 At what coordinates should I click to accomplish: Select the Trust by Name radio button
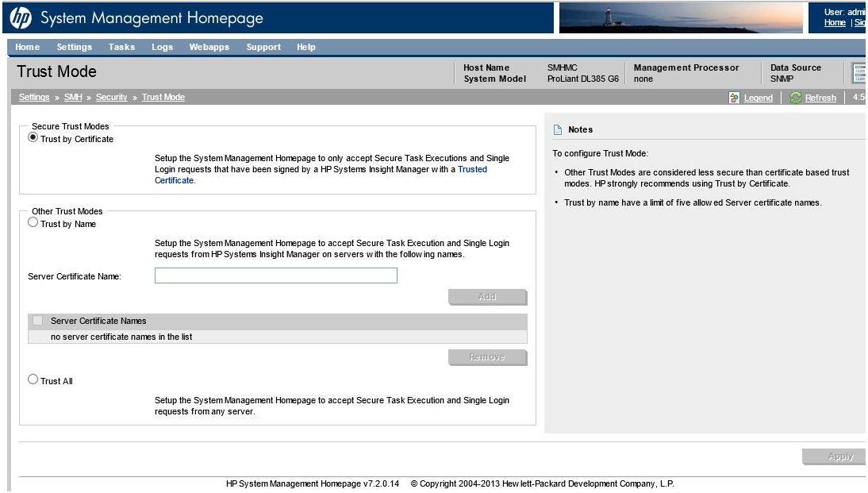[x=33, y=222]
